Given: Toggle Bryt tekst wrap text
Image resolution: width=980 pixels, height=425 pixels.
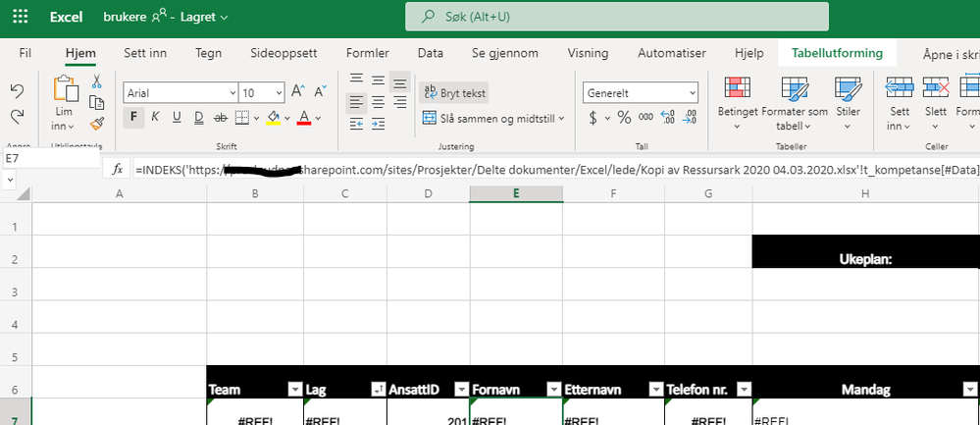Looking at the screenshot, I should (454, 92).
